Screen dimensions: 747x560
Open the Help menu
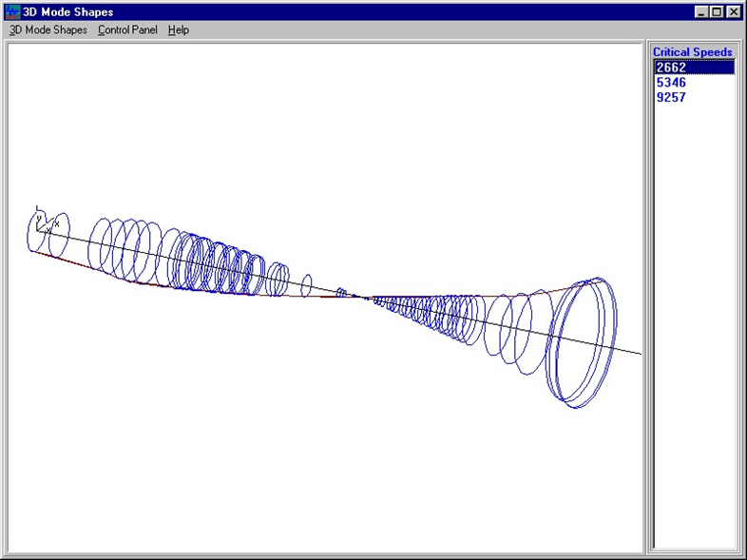pos(179,30)
